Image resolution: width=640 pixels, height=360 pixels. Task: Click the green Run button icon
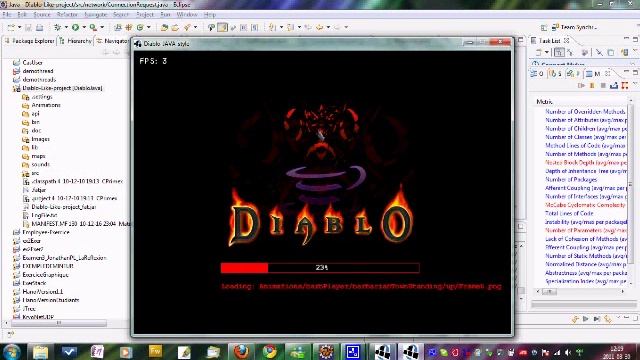click(x=76, y=27)
